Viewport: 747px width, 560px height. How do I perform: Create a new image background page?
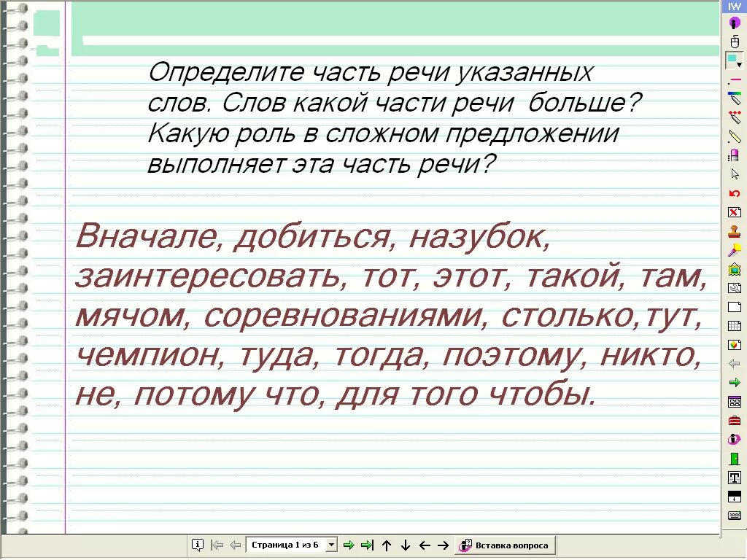click(734, 345)
